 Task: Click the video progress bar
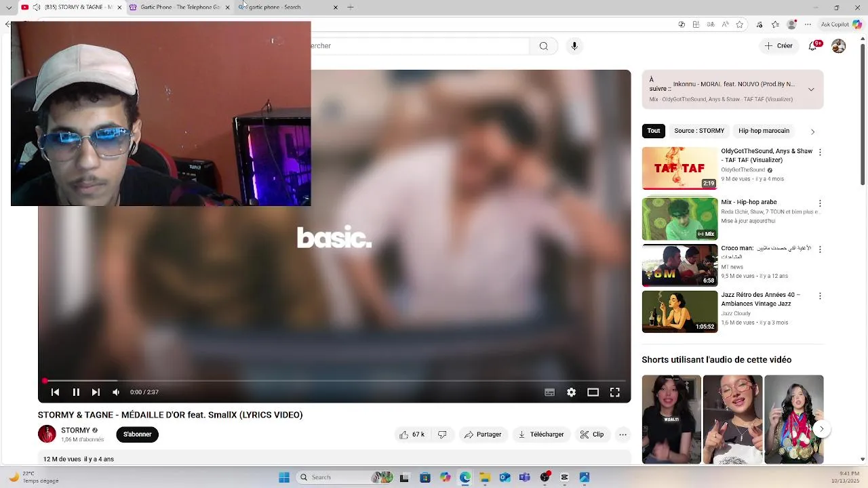click(x=334, y=381)
